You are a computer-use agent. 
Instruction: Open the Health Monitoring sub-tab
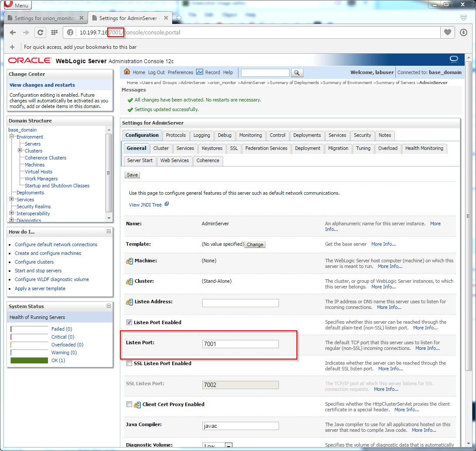coord(424,149)
